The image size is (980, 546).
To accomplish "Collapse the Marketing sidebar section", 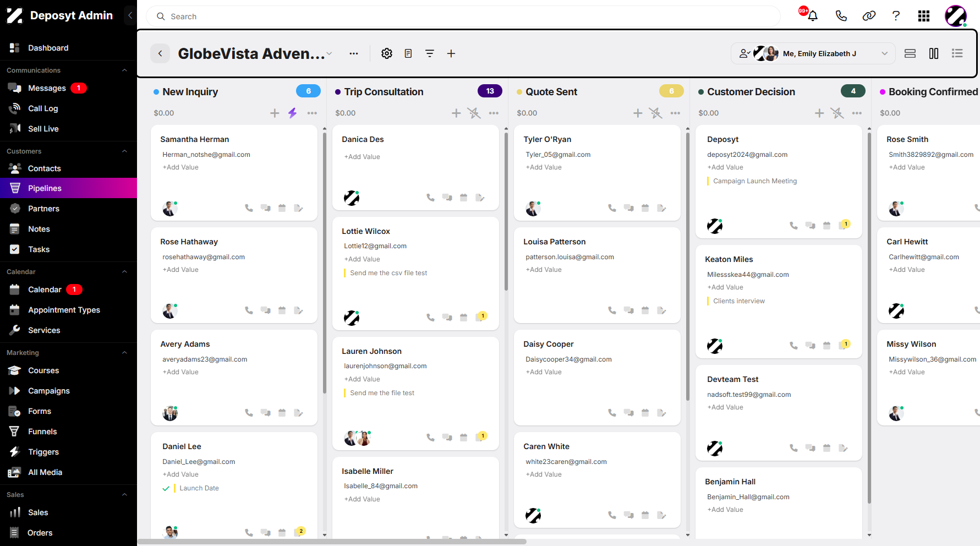I will 124,353.
